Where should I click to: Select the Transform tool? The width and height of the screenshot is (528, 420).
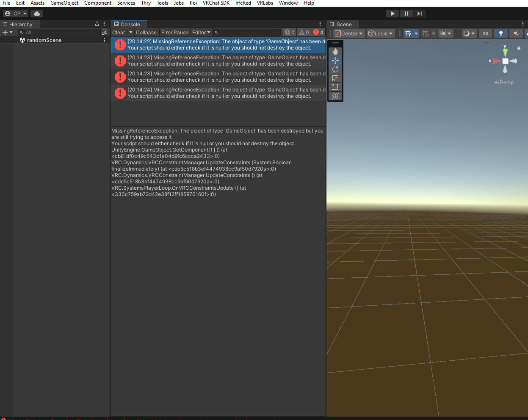point(335,96)
